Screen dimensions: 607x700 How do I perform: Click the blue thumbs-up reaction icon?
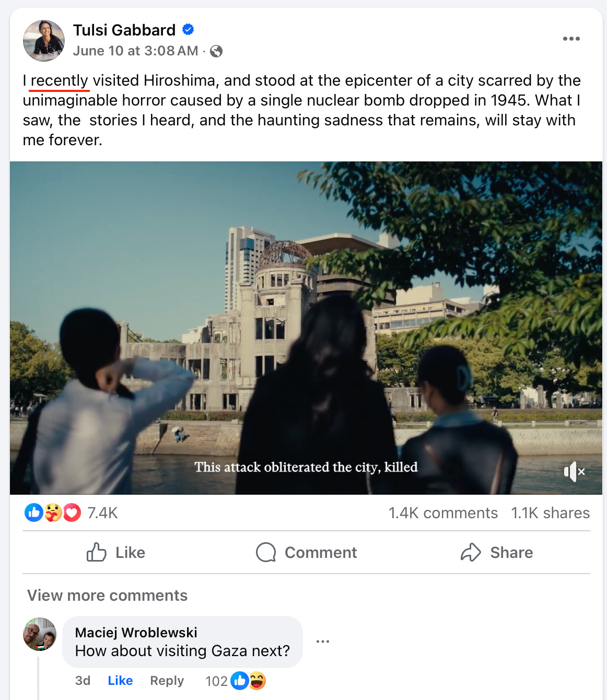(34, 513)
